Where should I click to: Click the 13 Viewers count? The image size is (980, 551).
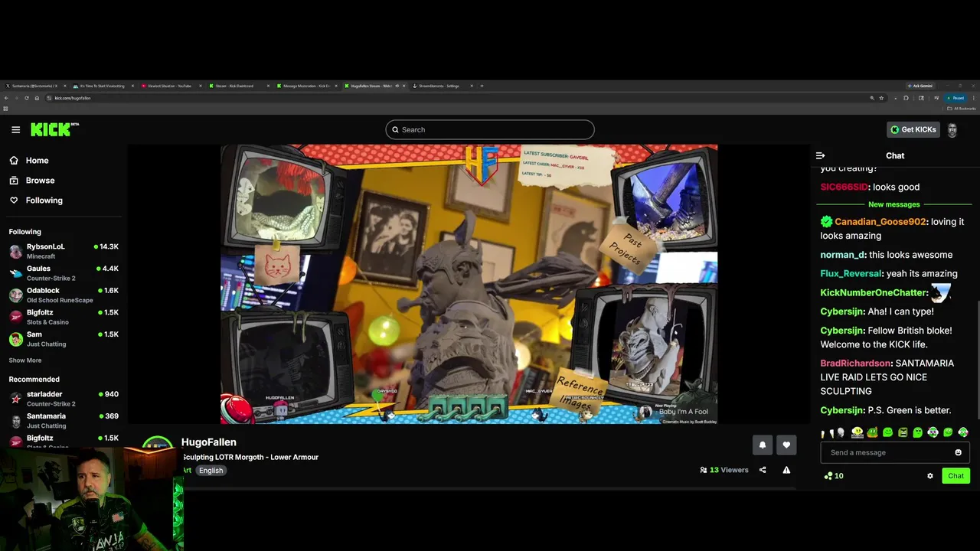[x=724, y=470]
